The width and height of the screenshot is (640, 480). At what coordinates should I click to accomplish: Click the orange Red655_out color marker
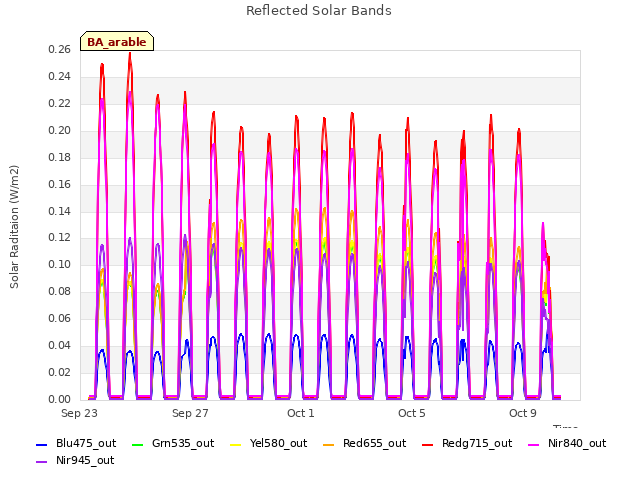click(x=329, y=444)
